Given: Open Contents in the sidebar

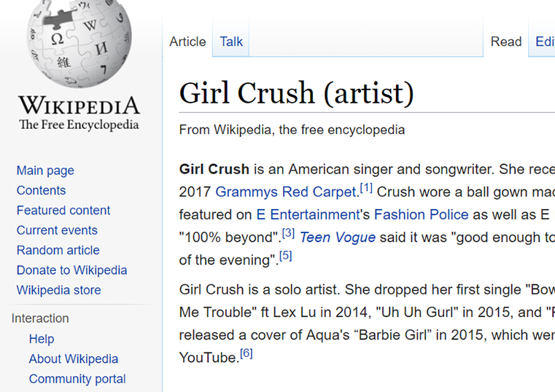Looking at the screenshot, I should coord(41,190).
